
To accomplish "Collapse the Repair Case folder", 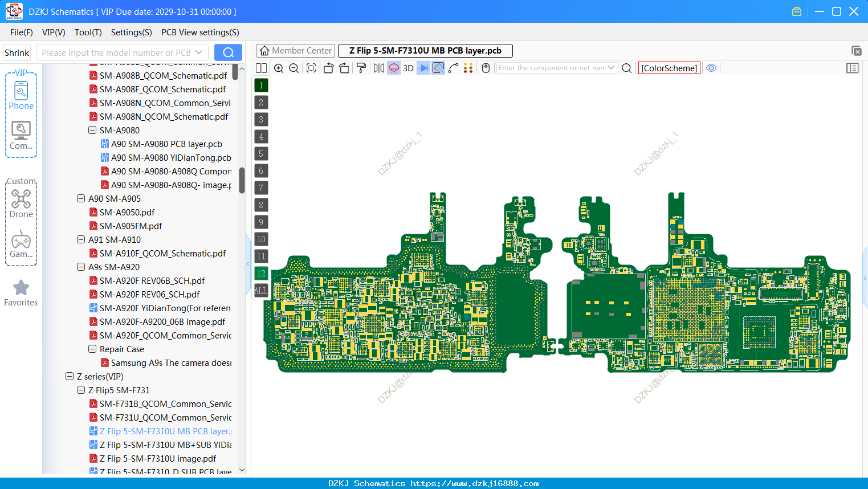I will coord(92,349).
